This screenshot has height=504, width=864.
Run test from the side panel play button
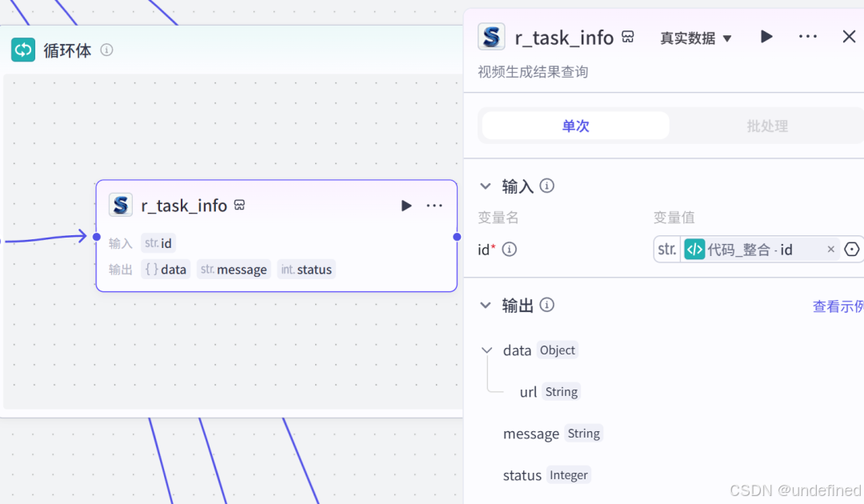(766, 37)
